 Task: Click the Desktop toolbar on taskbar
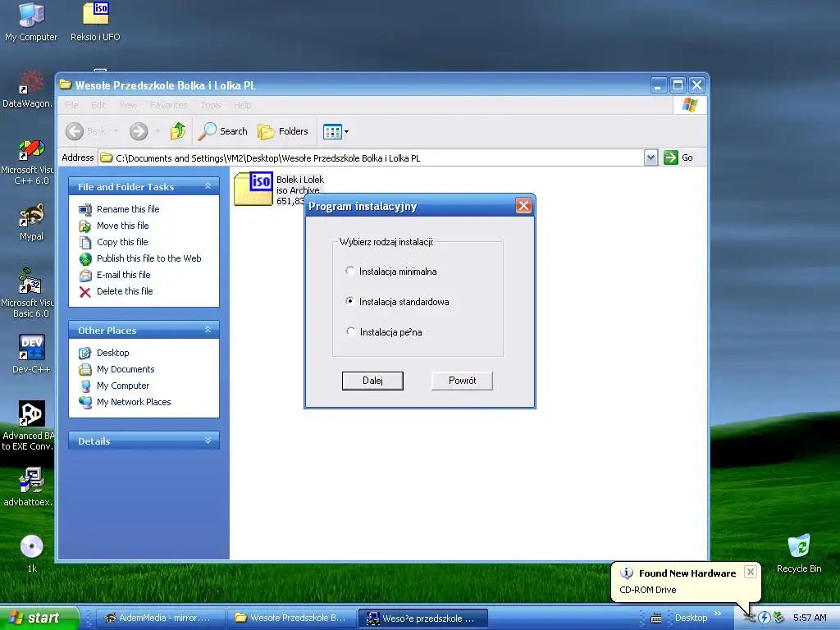point(691,618)
